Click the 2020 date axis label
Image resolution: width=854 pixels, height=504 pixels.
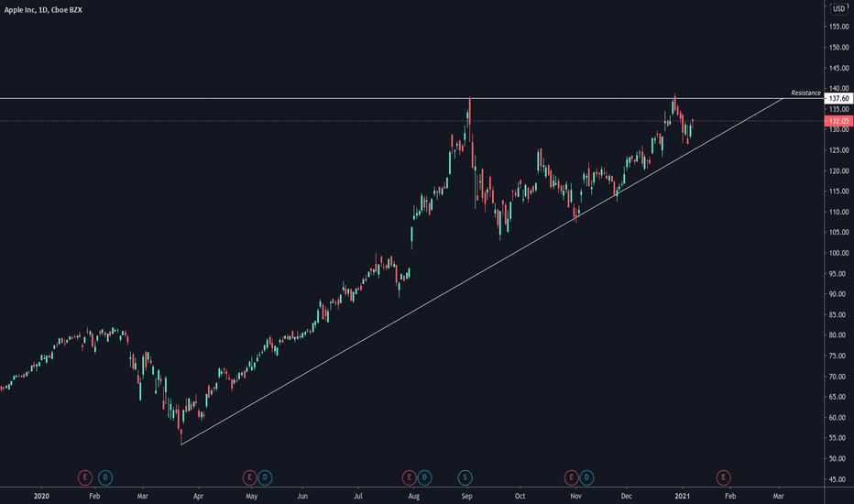pyautogui.click(x=41, y=496)
